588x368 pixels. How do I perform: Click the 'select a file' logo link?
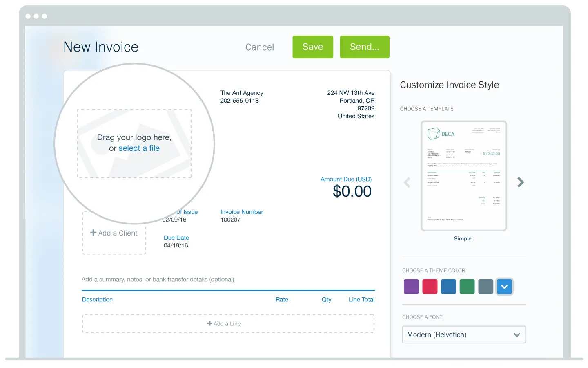(x=139, y=148)
